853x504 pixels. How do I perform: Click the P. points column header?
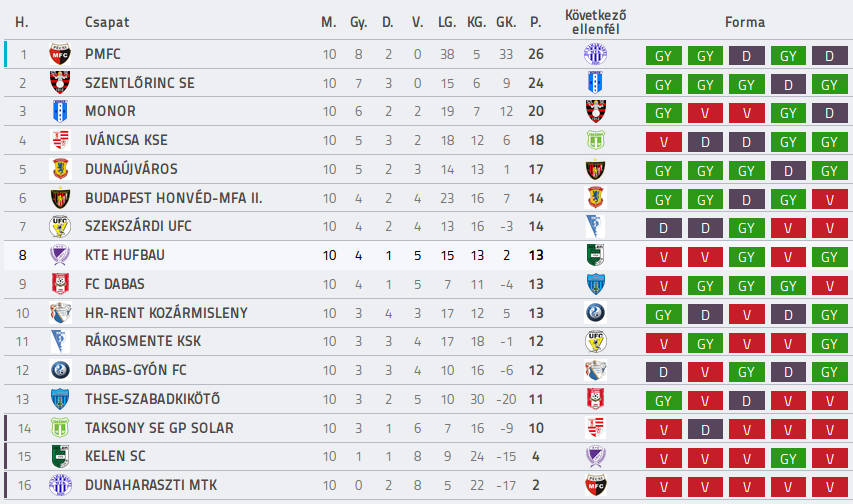tap(535, 22)
